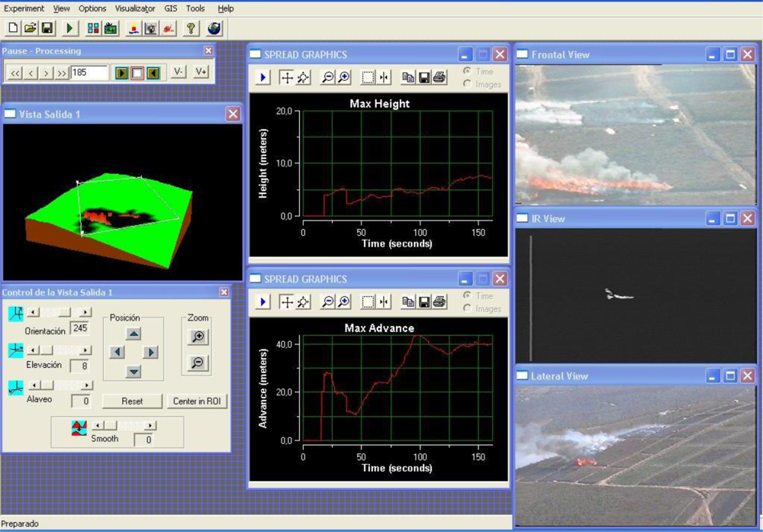Screen dimensions: 763x532
Task: Click the Orientación slider's right arrow
Action: coord(85,312)
